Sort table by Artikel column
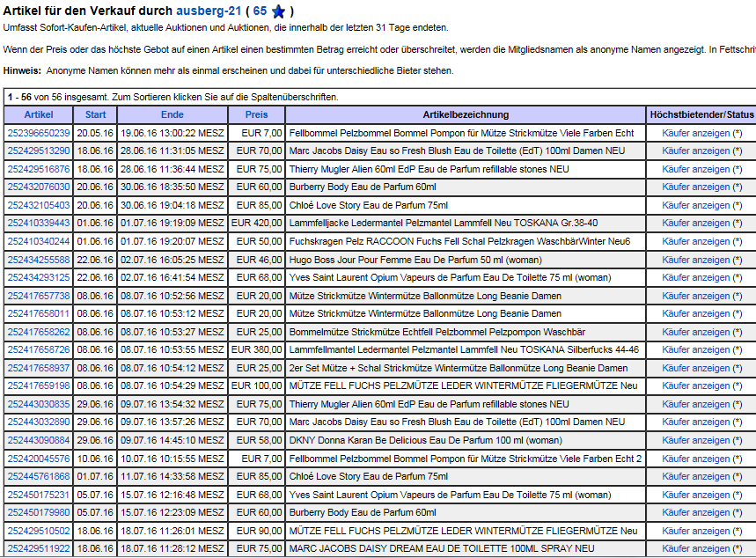 point(39,114)
